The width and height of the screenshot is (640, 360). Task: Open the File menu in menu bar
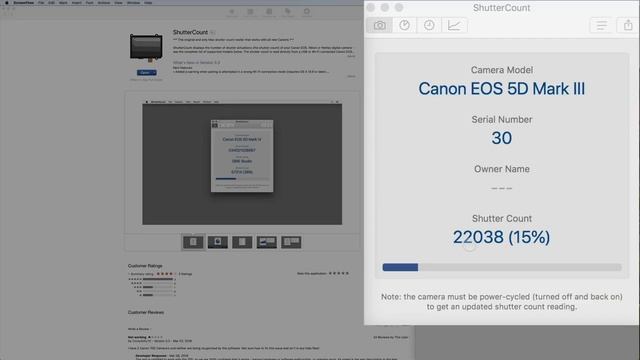(x=41, y=2)
